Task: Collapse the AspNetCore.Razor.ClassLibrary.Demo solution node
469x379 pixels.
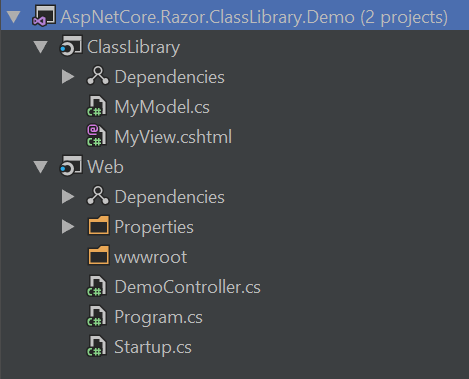Action: point(14,17)
